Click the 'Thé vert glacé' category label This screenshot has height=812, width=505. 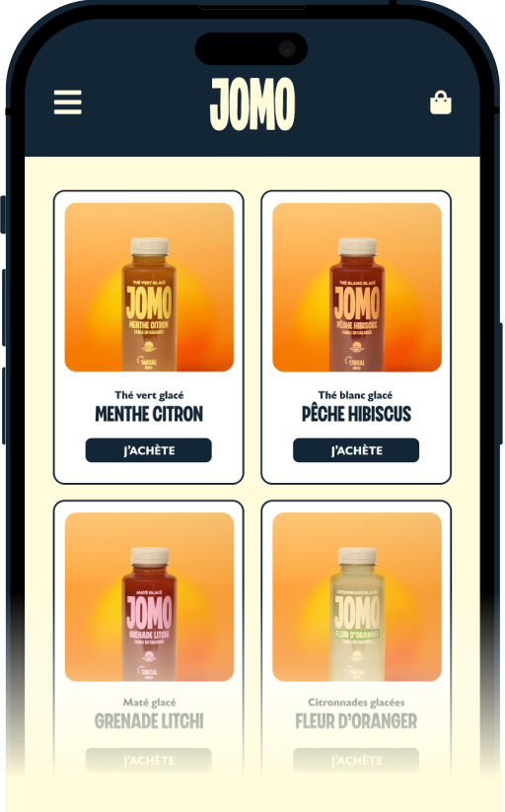pyautogui.click(x=149, y=395)
